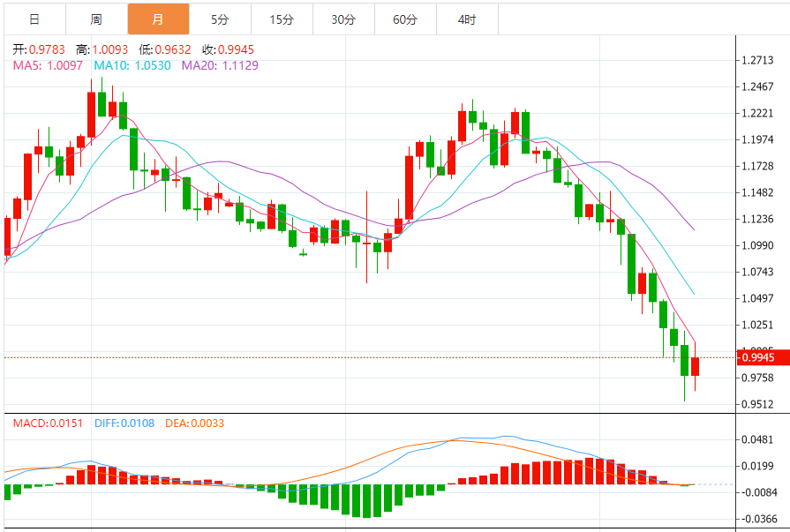
Task: Click the DIFF:0.0108 readout
Action: tap(124, 423)
